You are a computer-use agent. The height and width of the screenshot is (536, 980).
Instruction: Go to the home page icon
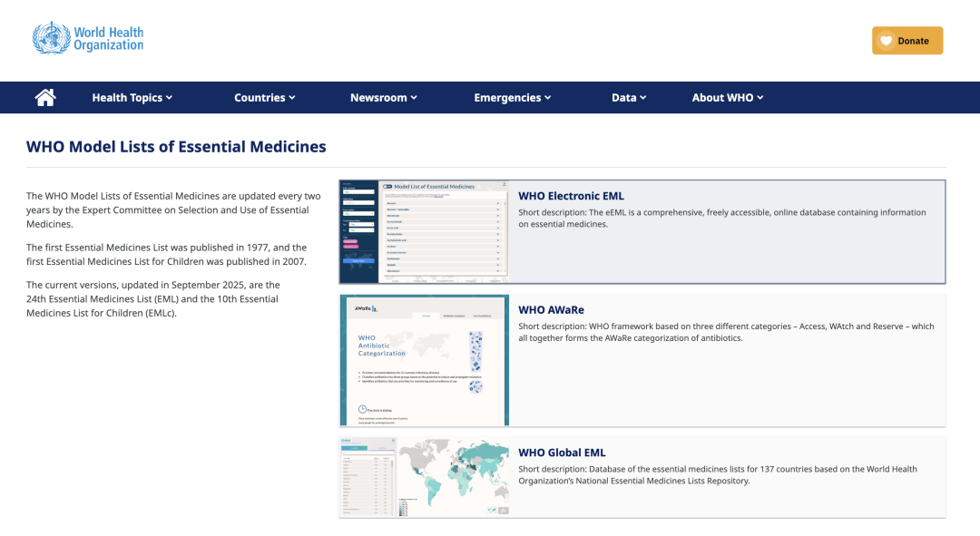tap(45, 97)
